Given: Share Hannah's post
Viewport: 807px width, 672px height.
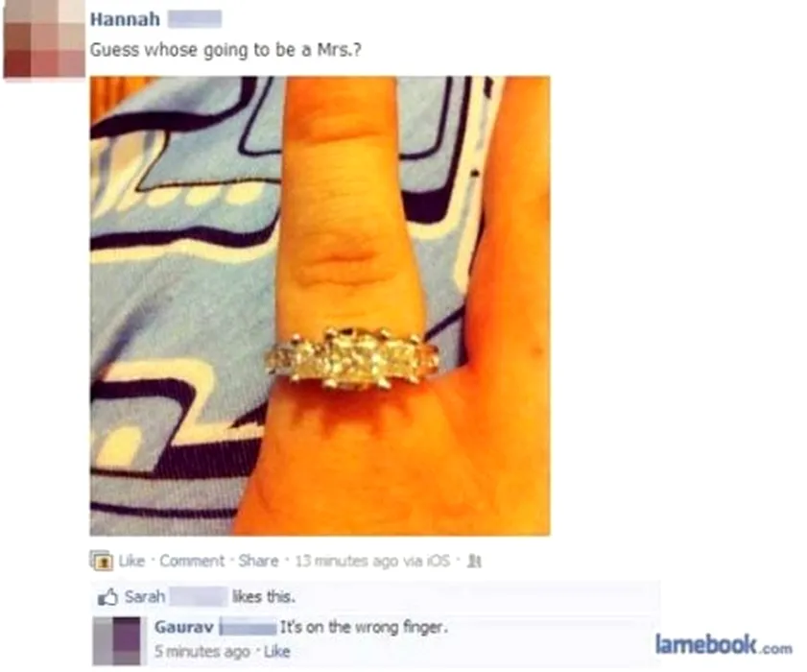Looking at the screenshot, I should pos(258,561).
